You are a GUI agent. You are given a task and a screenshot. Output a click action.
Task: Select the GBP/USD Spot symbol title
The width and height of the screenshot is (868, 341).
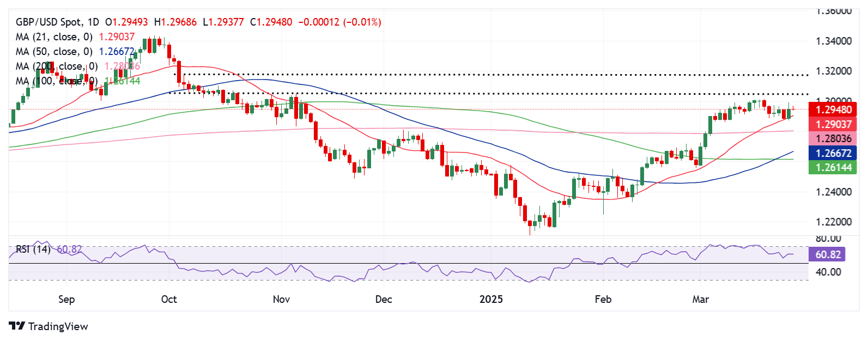(57, 22)
